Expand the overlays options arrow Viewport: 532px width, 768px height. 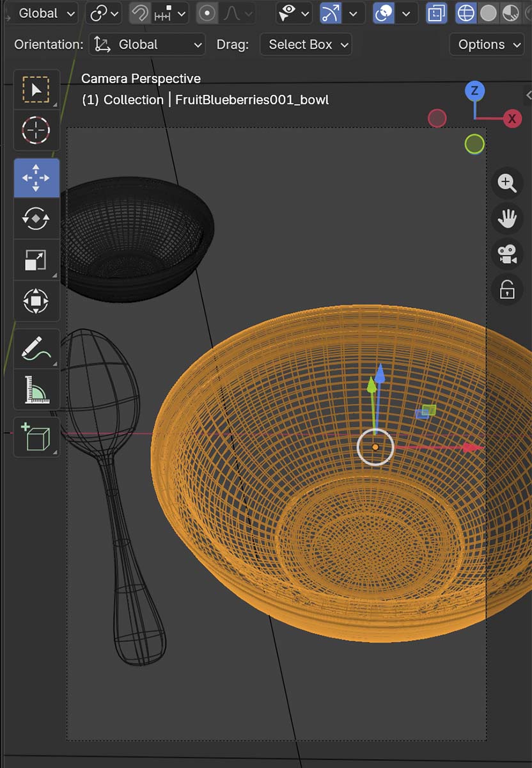(x=407, y=13)
